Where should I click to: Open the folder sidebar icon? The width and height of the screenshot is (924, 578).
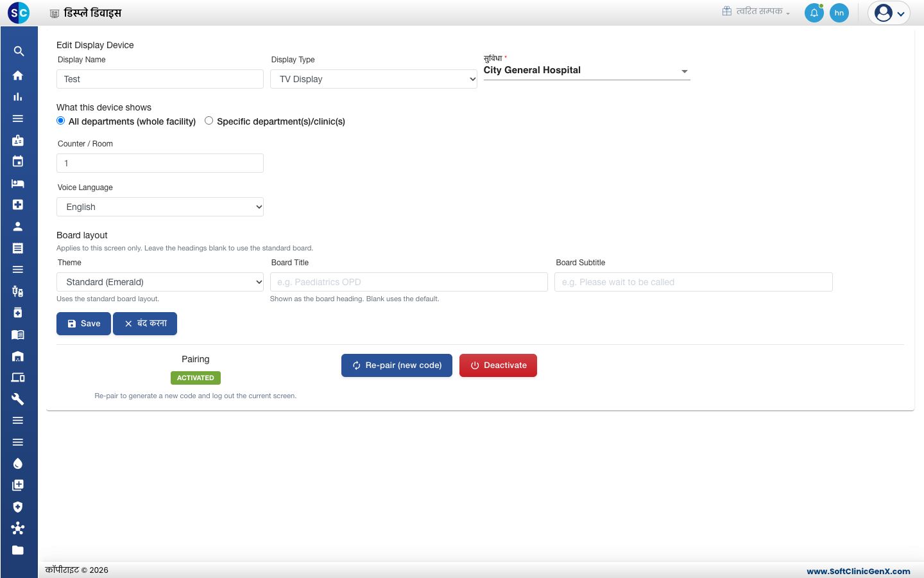pyautogui.click(x=18, y=550)
